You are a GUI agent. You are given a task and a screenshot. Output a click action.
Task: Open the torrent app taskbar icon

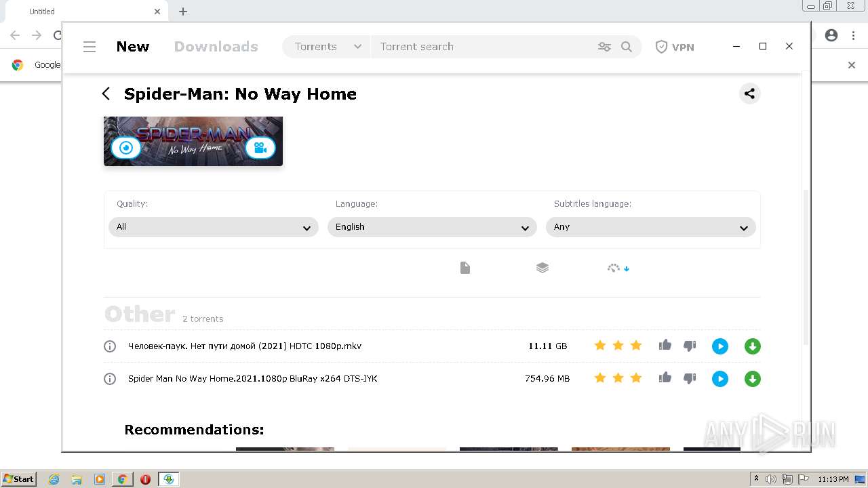[x=168, y=479]
